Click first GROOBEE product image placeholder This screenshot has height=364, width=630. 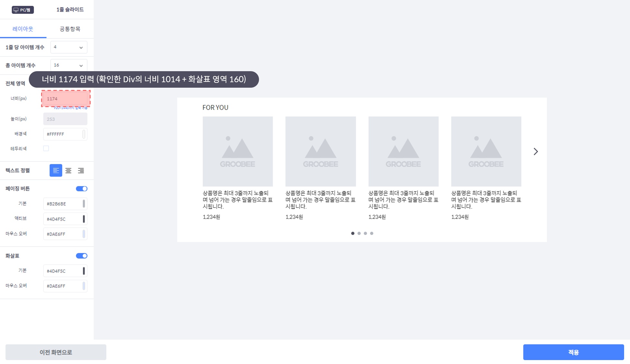(x=238, y=151)
